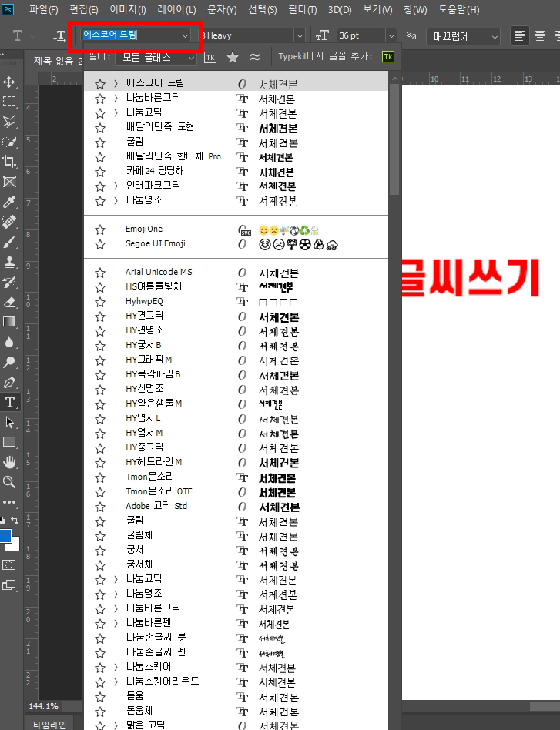Favorite the Arial Unicode MS star
Image resolution: width=560 pixels, height=730 pixels.
[x=99, y=273]
